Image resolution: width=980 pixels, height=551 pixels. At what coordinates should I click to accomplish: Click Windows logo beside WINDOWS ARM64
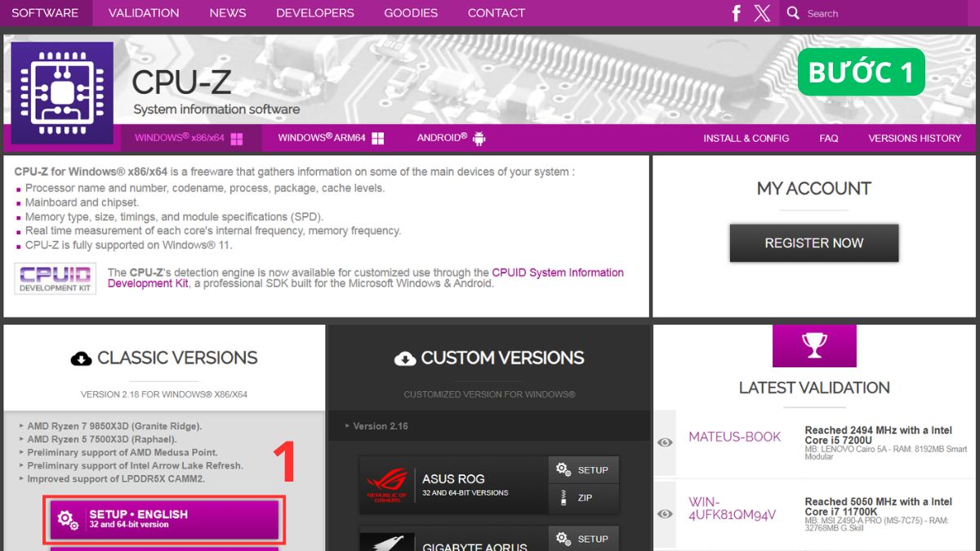pos(377,139)
